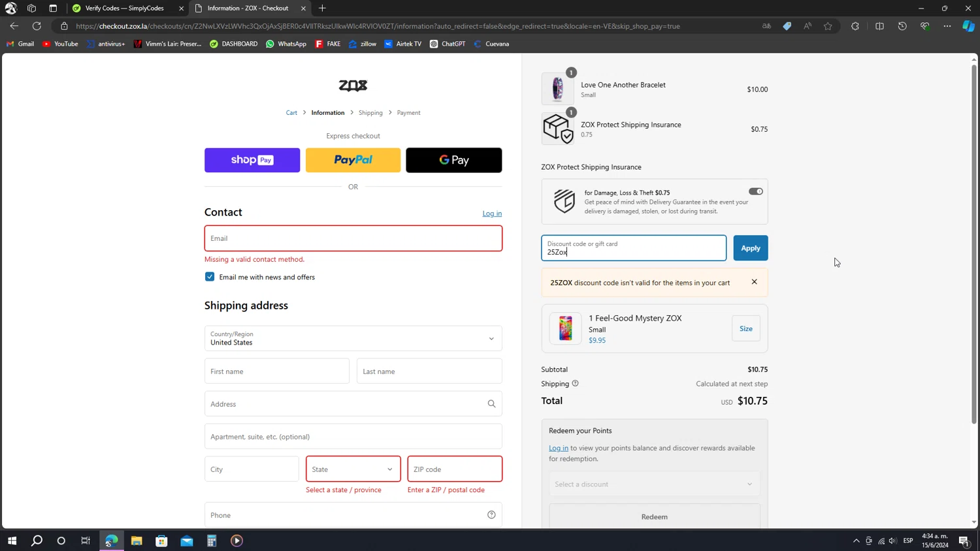Screen dimensions: 980x551
Task: Click the Redeem button
Action: pos(654,516)
